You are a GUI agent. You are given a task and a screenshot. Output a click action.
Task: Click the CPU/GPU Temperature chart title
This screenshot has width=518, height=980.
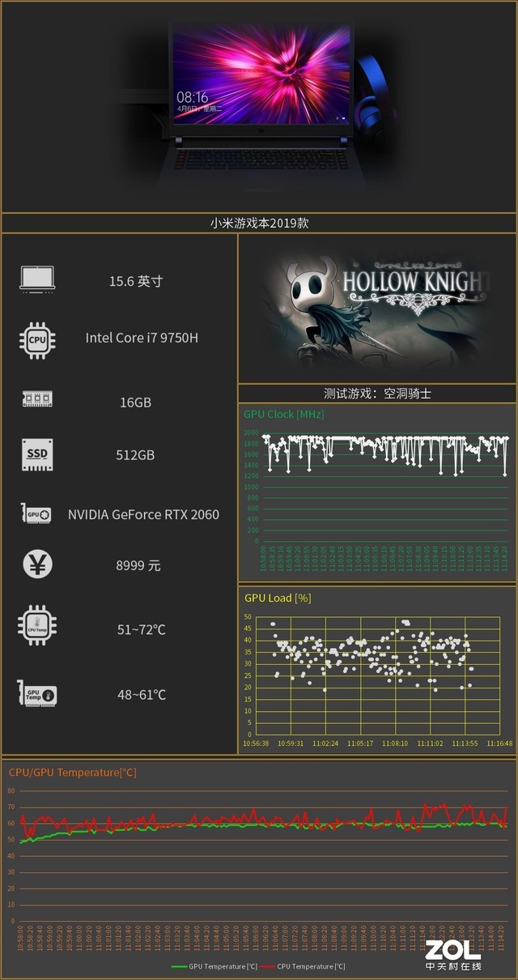72,772
